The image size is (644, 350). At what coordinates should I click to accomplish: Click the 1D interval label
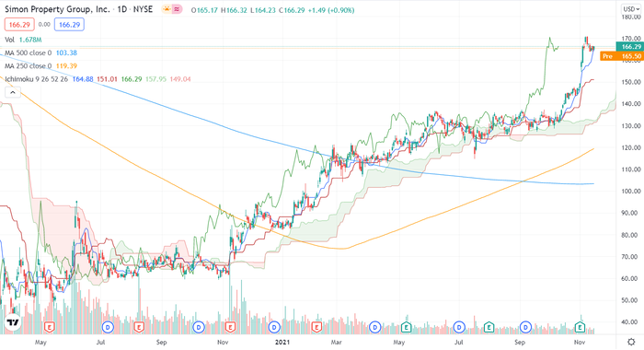point(122,9)
